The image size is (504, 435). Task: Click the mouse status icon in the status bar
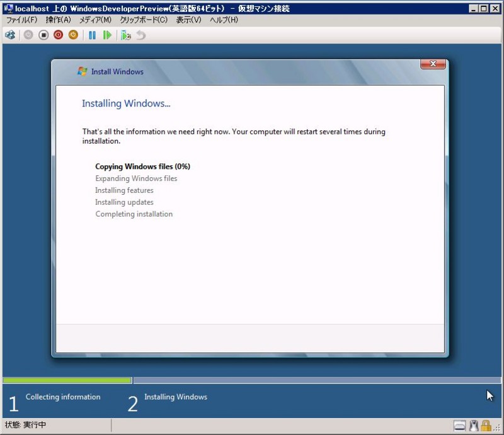[x=474, y=426]
